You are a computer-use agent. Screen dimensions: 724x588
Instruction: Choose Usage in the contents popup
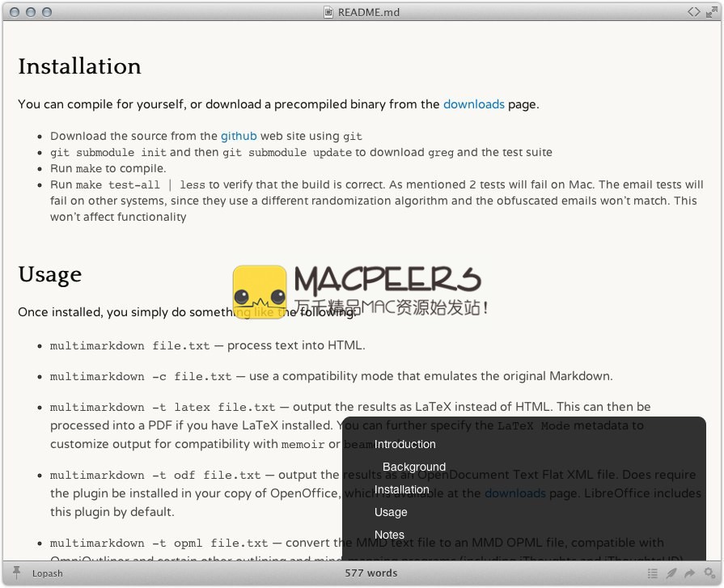391,512
